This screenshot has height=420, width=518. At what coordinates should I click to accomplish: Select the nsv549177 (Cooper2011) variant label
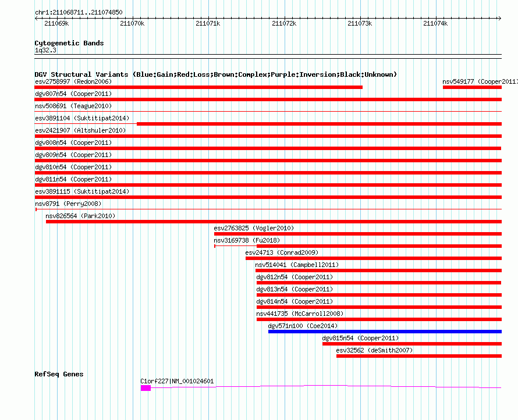(480, 81)
